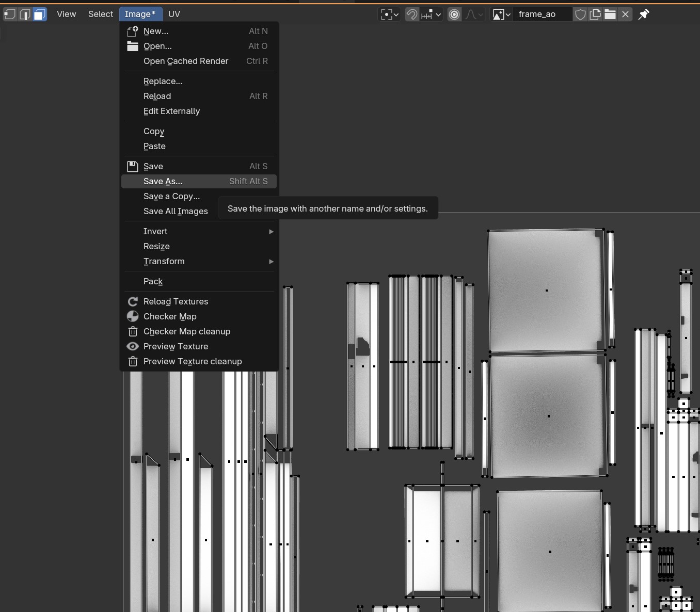Close the Image* menu
The width and height of the screenshot is (700, 612).
click(x=140, y=14)
